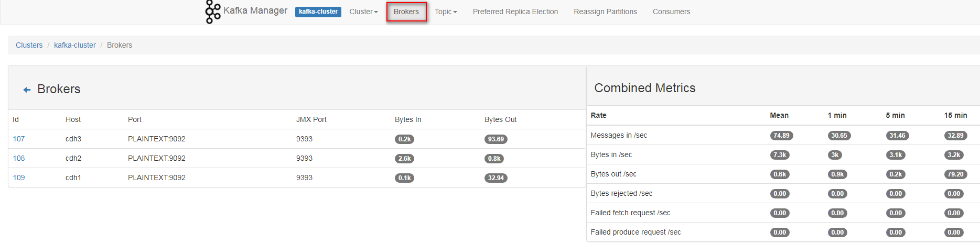Click broker 107's Bytes Out 93.69 badge
The height and width of the screenshot is (244, 980).
tap(496, 139)
